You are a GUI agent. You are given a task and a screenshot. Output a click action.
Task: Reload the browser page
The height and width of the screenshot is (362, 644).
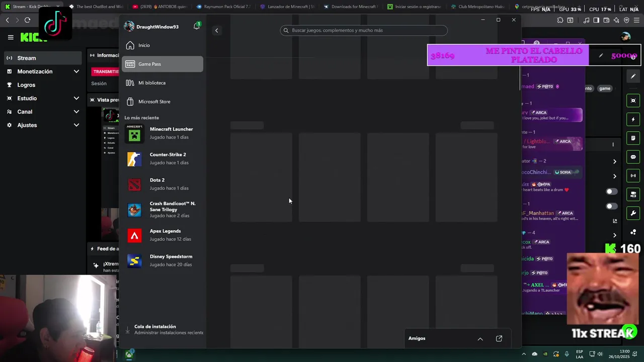[27, 20]
